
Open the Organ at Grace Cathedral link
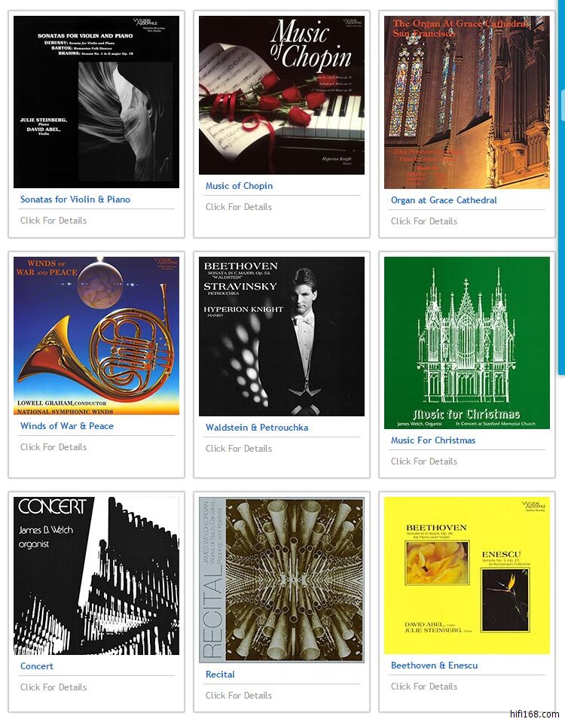[x=444, y=200]
